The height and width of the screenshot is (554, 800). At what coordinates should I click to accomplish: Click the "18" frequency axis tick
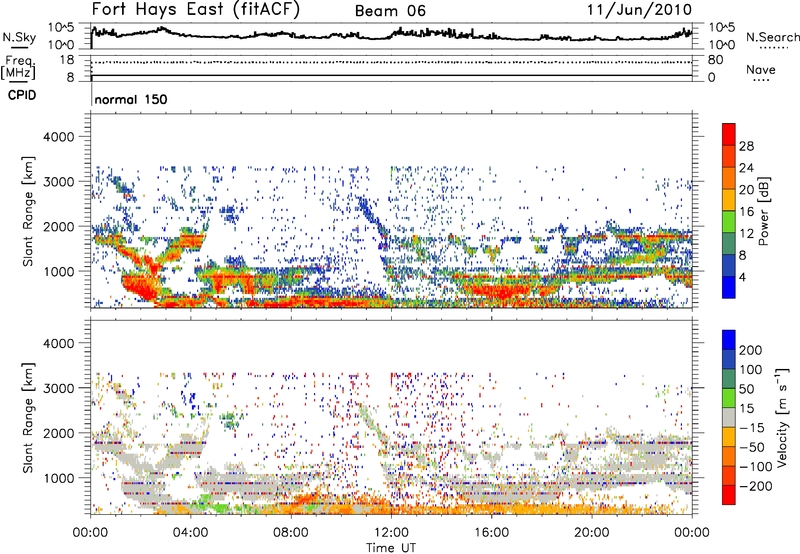pyautogui.click(x=67, y=60)
